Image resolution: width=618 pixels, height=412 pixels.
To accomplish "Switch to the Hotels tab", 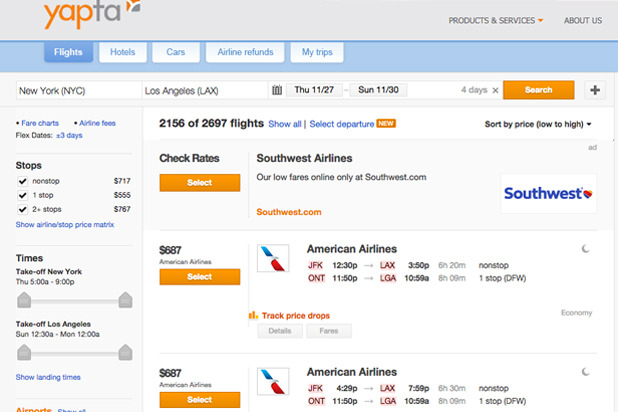I will pos(123,52).
